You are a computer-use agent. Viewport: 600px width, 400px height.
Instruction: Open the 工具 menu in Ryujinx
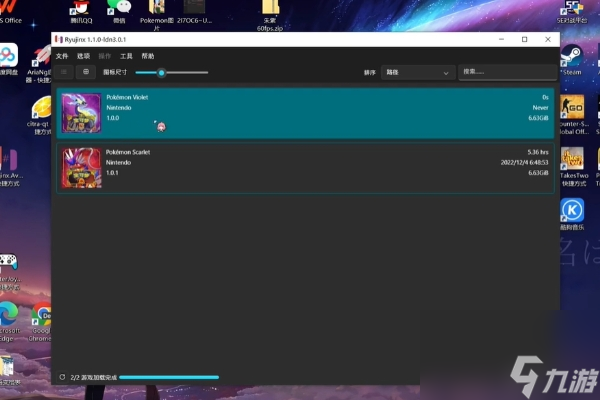point(126,56)
